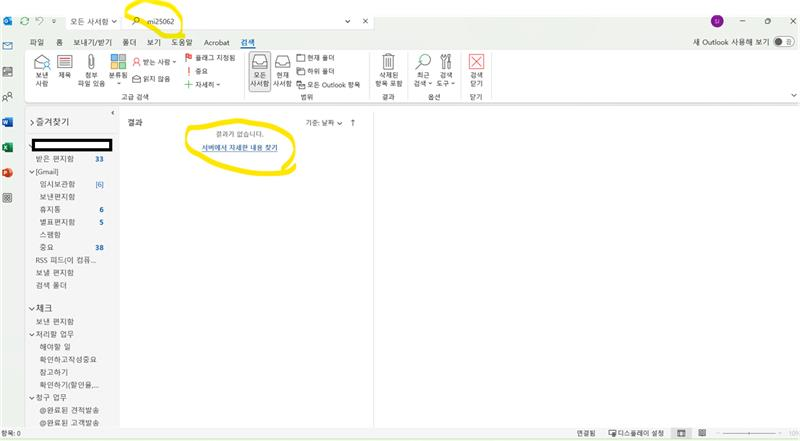Collapse the folder pane arrow

click(x=112, y=112)
